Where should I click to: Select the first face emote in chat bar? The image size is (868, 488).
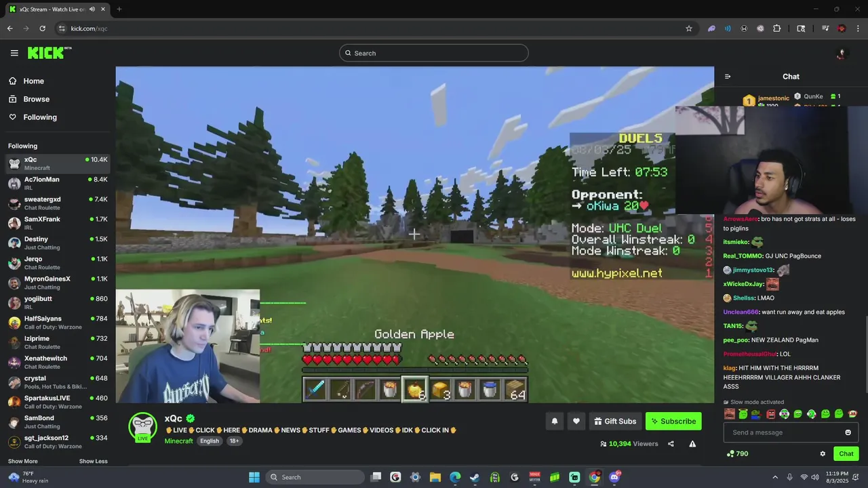pos(729,414)
